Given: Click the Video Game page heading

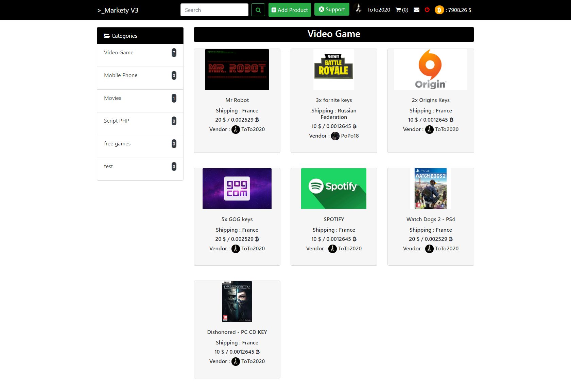Looking at the screenshot, I should [334, 34].
